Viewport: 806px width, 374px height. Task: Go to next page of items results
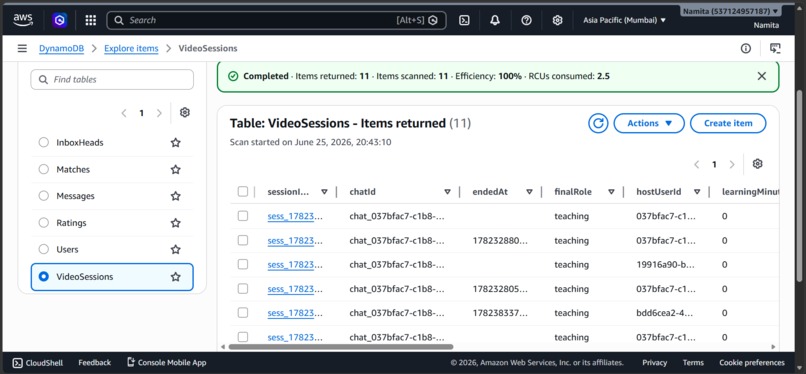pos(732,164)
